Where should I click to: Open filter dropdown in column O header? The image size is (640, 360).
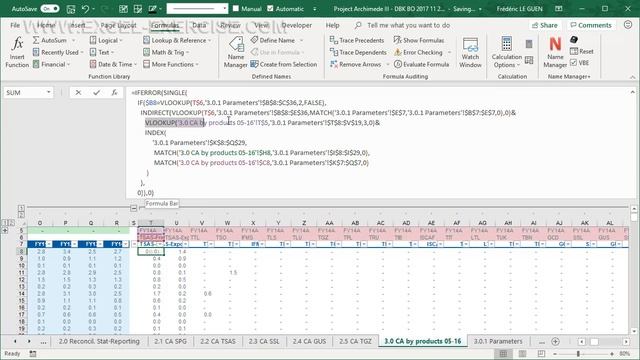pos(49,244)
